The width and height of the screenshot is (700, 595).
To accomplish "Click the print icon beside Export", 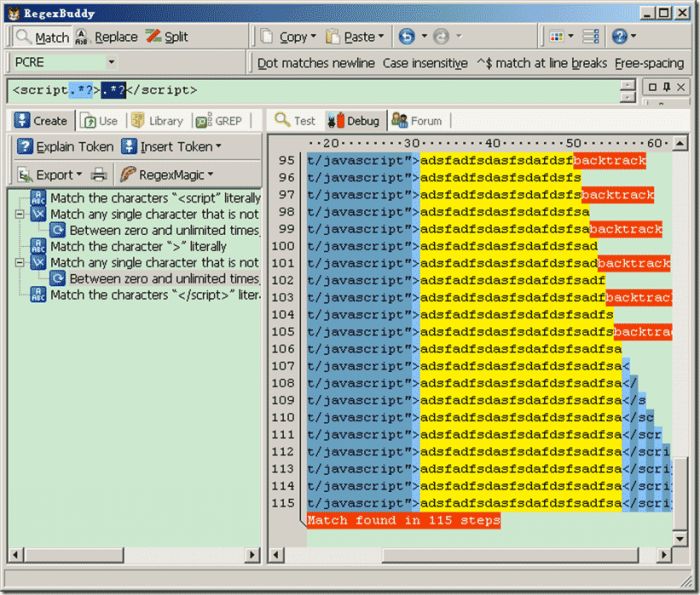I will (x=99, y=174).
